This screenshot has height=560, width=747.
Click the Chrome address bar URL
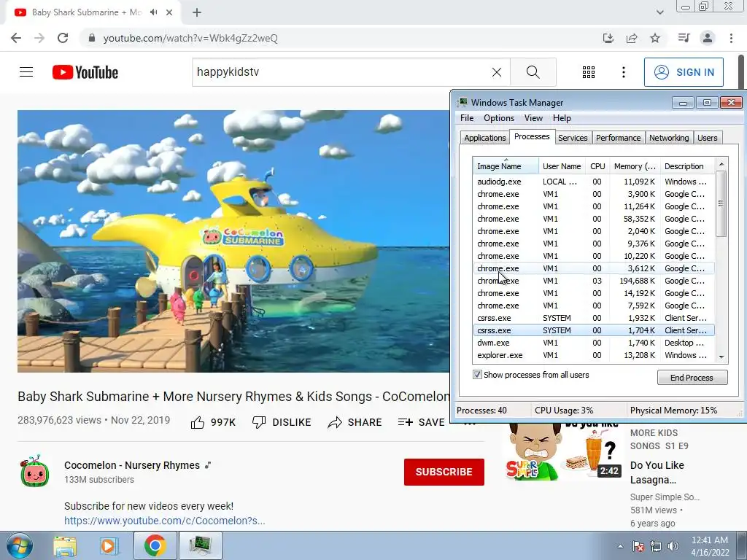[x=190, y=38]
